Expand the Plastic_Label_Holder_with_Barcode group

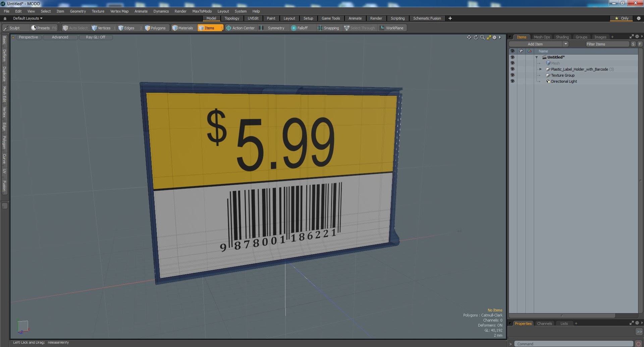point(540,69)
